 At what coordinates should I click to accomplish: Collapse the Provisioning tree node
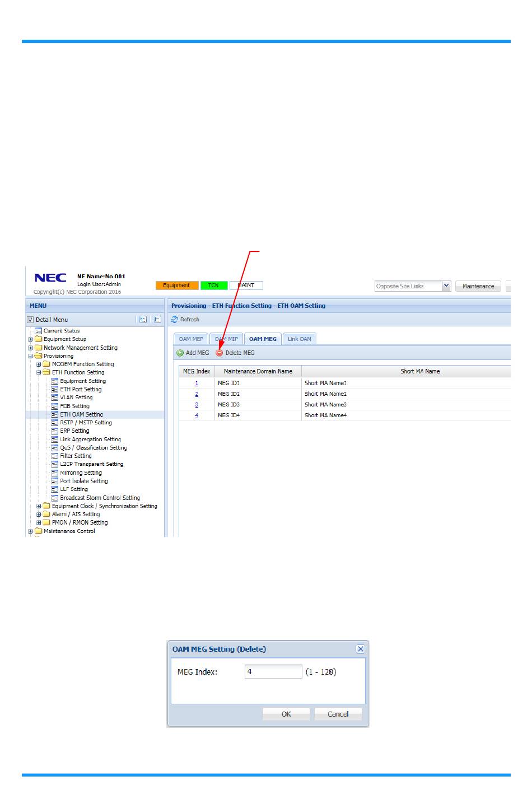(x=30, y=356)
